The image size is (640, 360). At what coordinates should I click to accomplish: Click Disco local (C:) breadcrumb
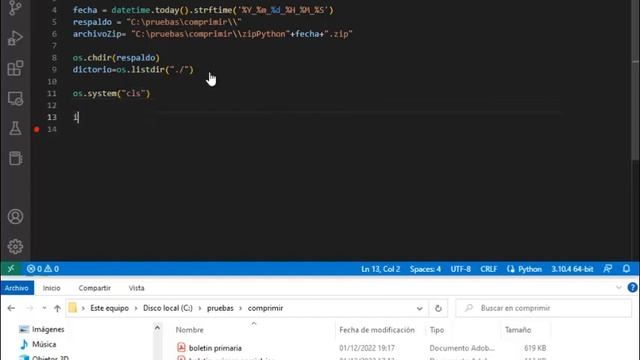coord(168,308)
